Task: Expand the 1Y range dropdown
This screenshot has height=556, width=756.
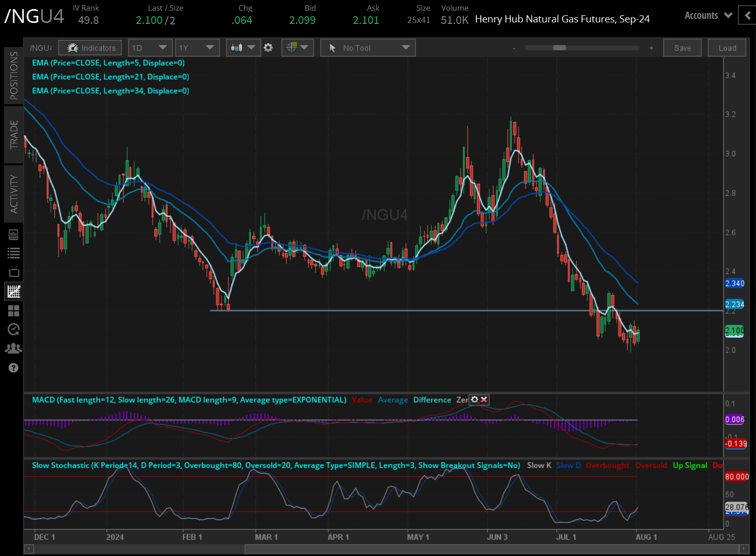Action: point(198,47)
